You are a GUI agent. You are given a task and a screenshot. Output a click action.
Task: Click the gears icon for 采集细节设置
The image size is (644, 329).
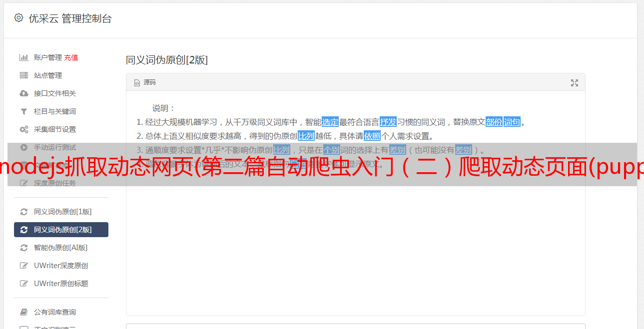coord(23,129)
